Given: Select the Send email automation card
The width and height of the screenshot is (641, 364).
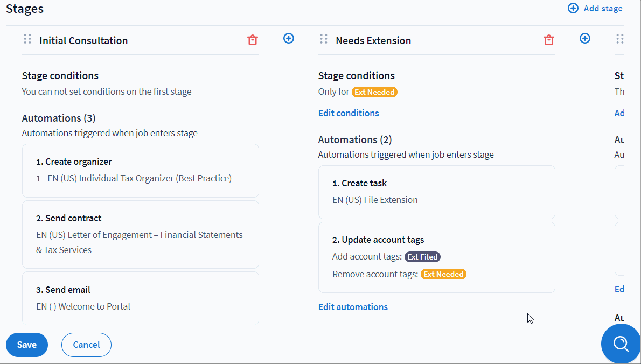Looking at the screenshot, I should click(x=140, y=298).
